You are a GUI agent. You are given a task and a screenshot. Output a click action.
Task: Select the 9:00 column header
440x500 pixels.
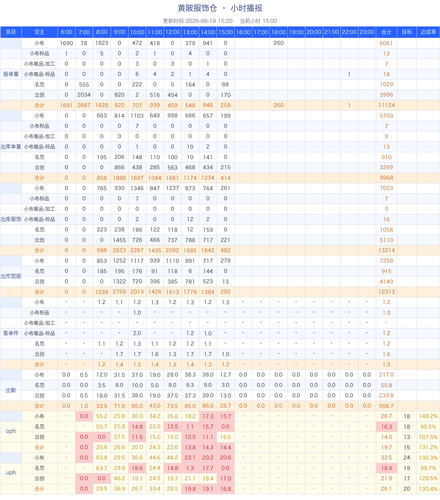119,32
